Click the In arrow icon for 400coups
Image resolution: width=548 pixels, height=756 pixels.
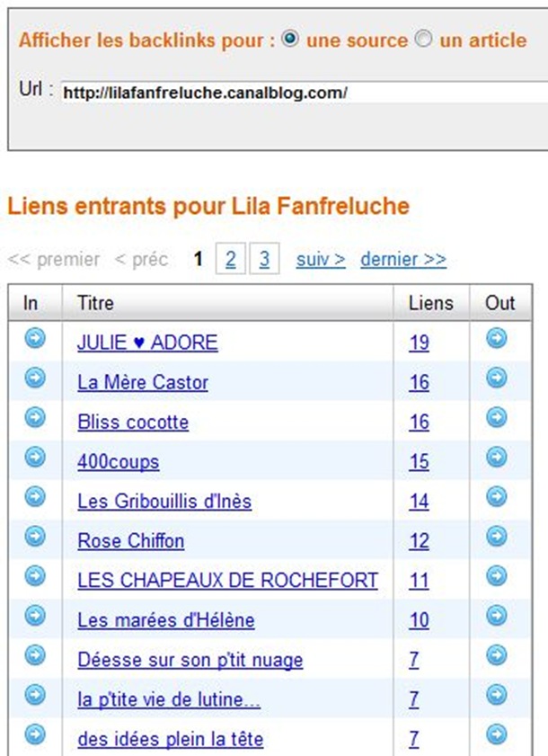coord(35,457)
